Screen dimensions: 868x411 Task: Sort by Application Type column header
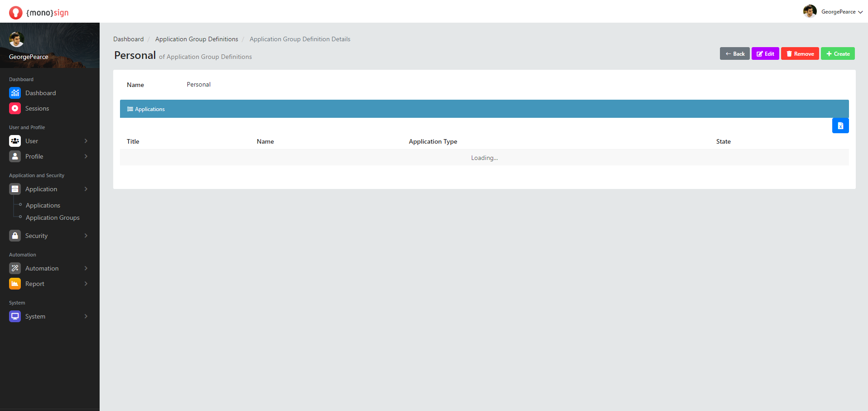click(x=433, y=141)
